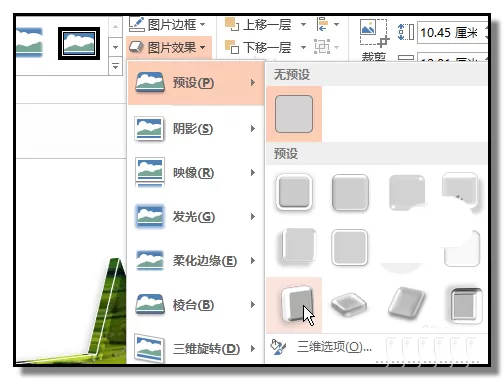Open the 图片效果 dropdown menu

(168, 48)
